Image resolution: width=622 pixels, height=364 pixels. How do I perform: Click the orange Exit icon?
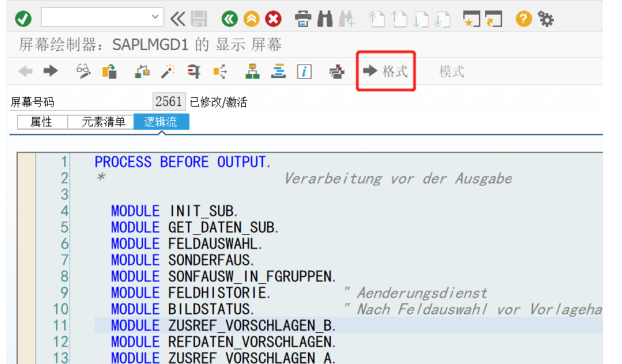(x=252, y=18)
